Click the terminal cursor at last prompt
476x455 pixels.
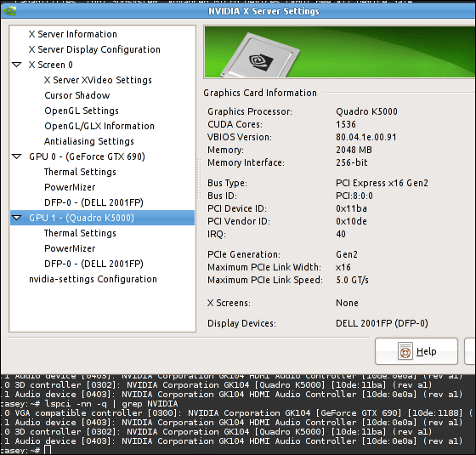[x=48, y=450]
